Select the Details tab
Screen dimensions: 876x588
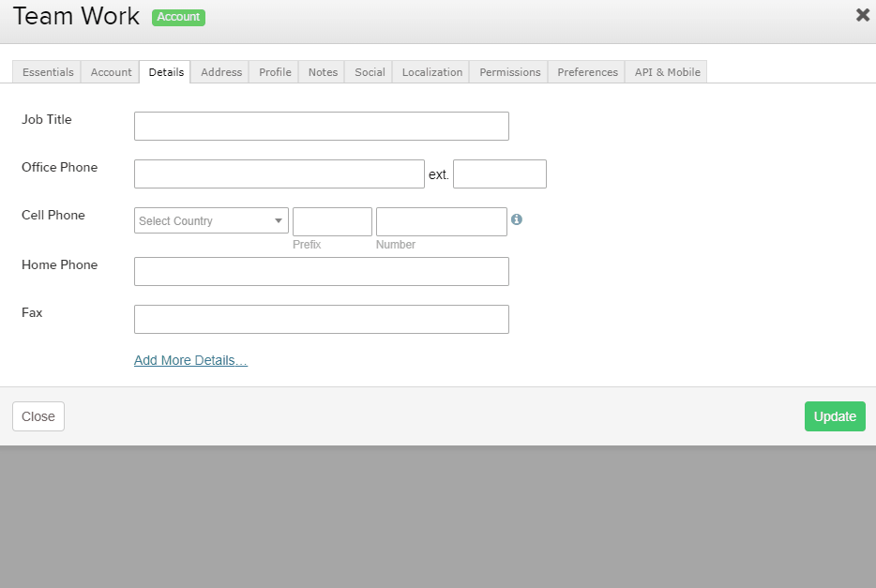166,72
